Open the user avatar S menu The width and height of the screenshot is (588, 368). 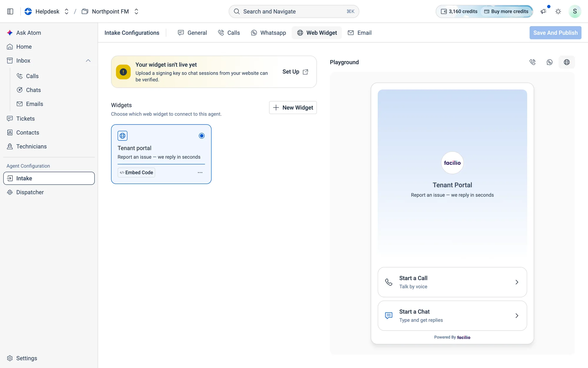coord(575,11)
